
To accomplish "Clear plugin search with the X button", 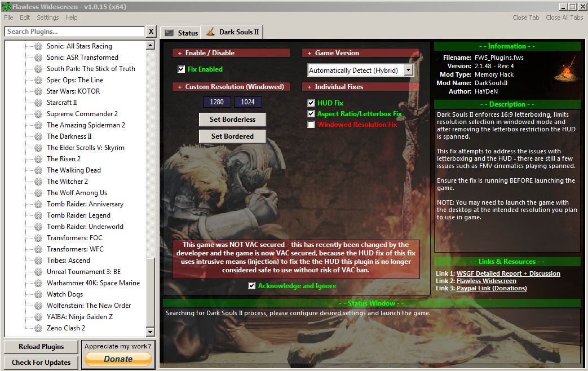I will click(151, 32).
